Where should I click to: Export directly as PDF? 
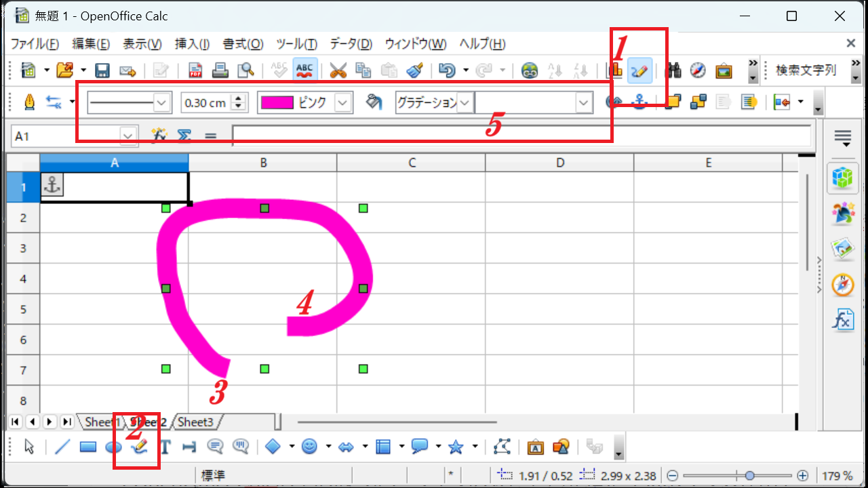tap(195, 70)
